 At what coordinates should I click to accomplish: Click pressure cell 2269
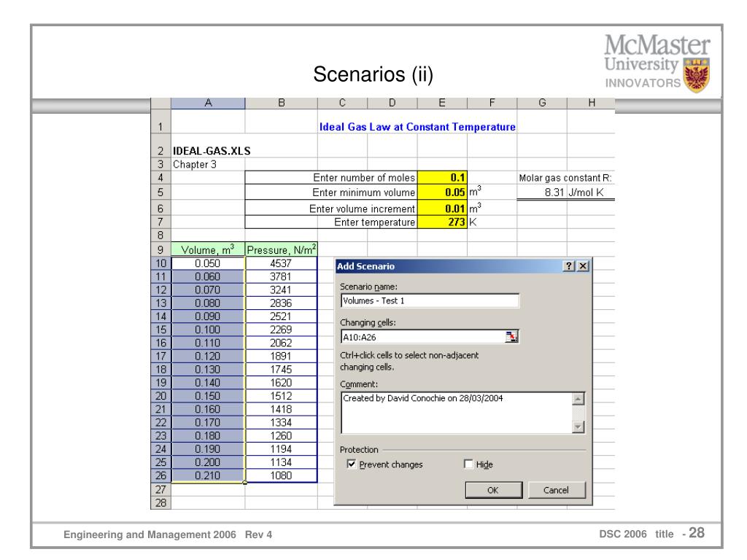[282, 330]
